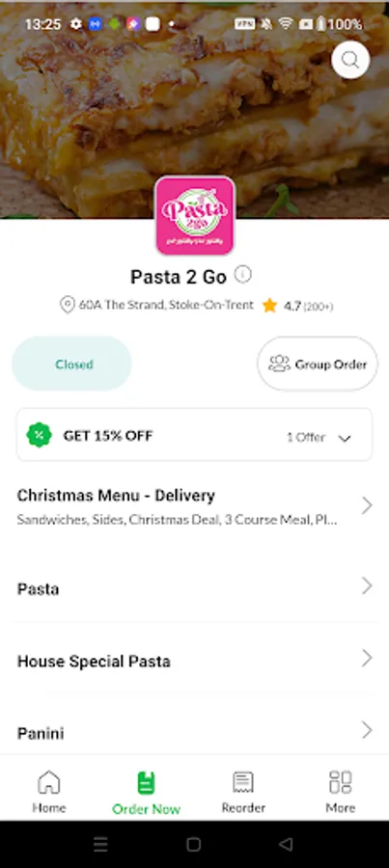This screenshot has height=868, width=389.
Task: Open the Pasta menu category
Action: (195, 588)
